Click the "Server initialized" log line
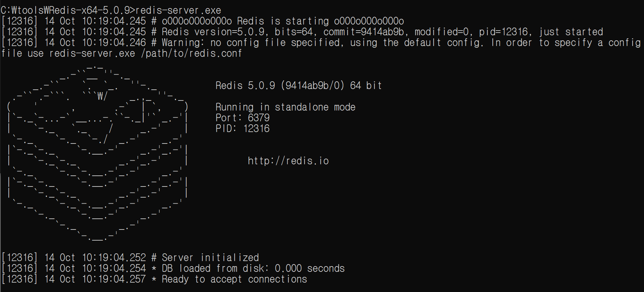Screen dimensions: 644x292 click(210, 258)
